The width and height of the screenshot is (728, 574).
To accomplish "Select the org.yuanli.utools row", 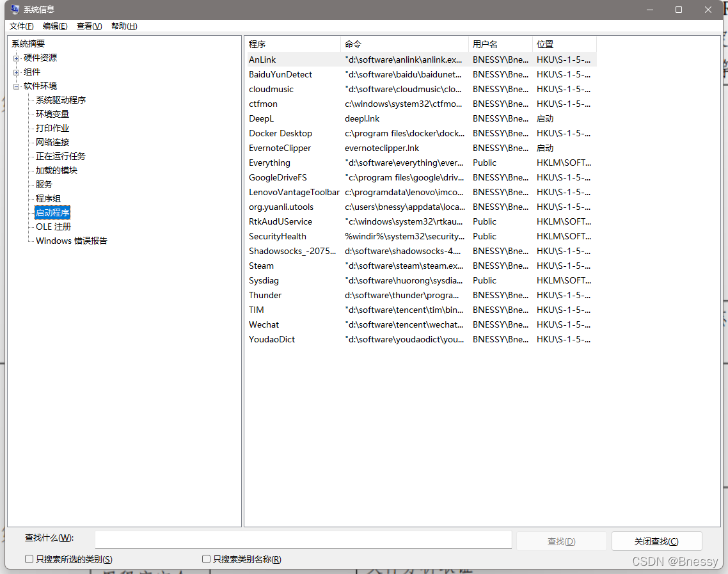I will [x=421, y=207].
